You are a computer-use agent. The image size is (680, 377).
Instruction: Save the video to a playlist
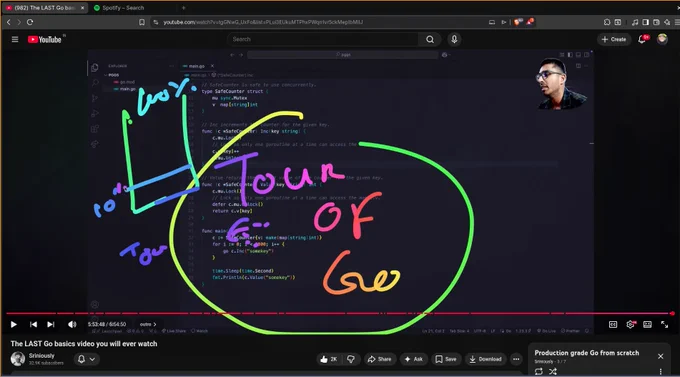(x=446, y=359)
